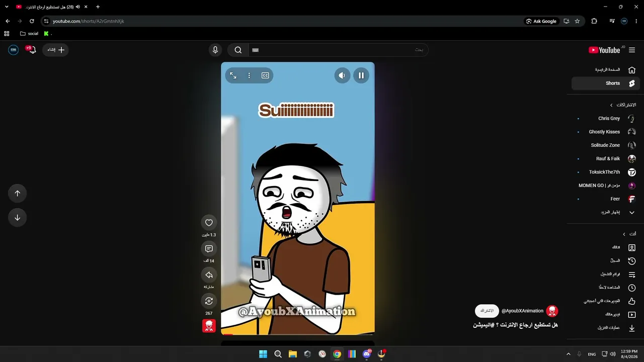Open the on-screen keyboard in search box
The width and height of the screenshot is (644, 362).
pyautogui.click(x=255, y=50)
